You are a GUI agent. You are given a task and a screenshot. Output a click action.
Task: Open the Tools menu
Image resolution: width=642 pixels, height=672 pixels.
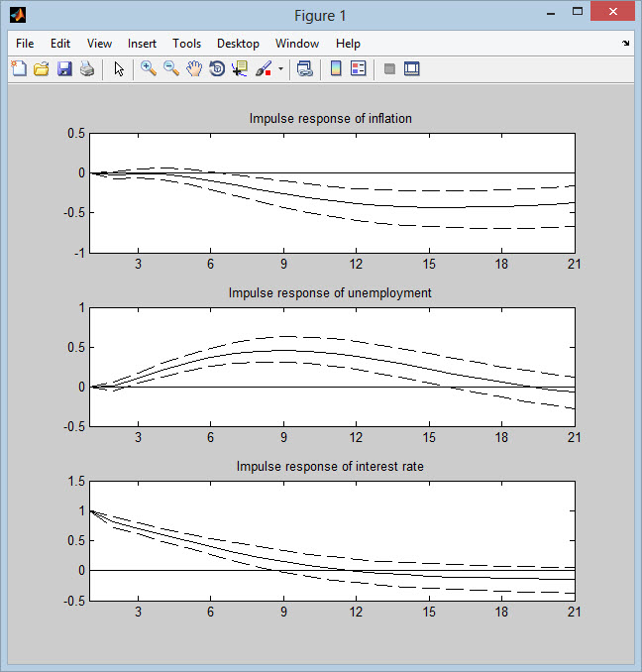coord(186,44)
